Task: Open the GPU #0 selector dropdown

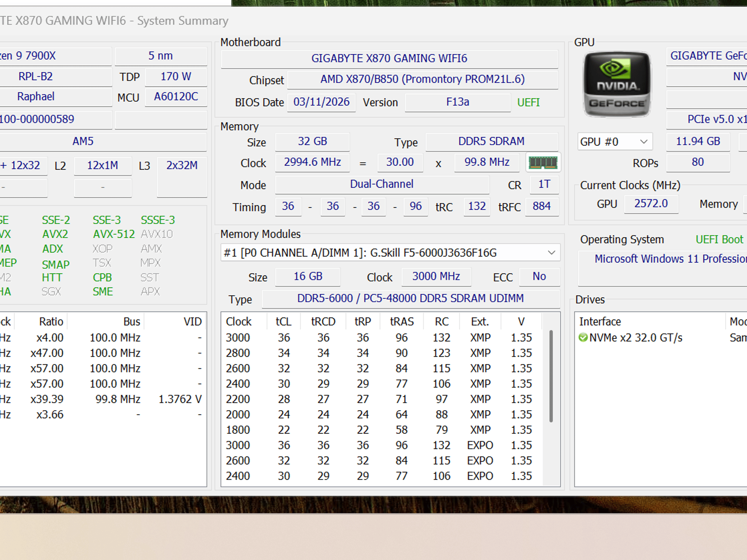Action: [615, 141]
